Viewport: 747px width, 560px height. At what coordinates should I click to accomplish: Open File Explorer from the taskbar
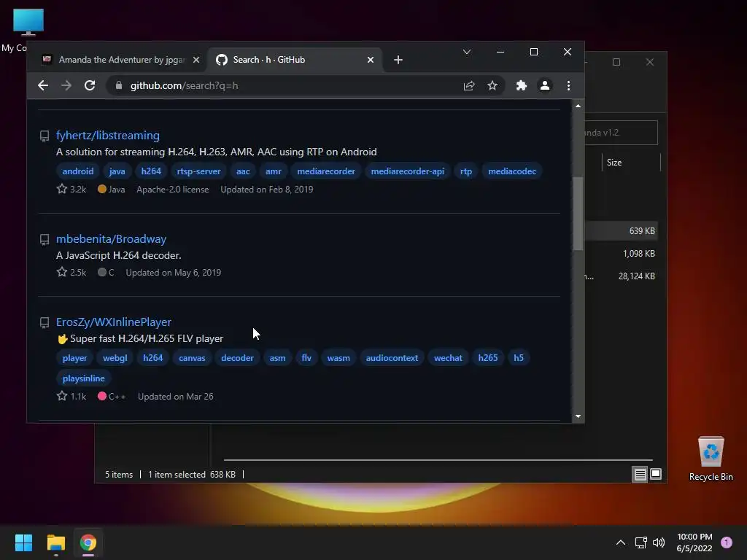coord(55,542)
